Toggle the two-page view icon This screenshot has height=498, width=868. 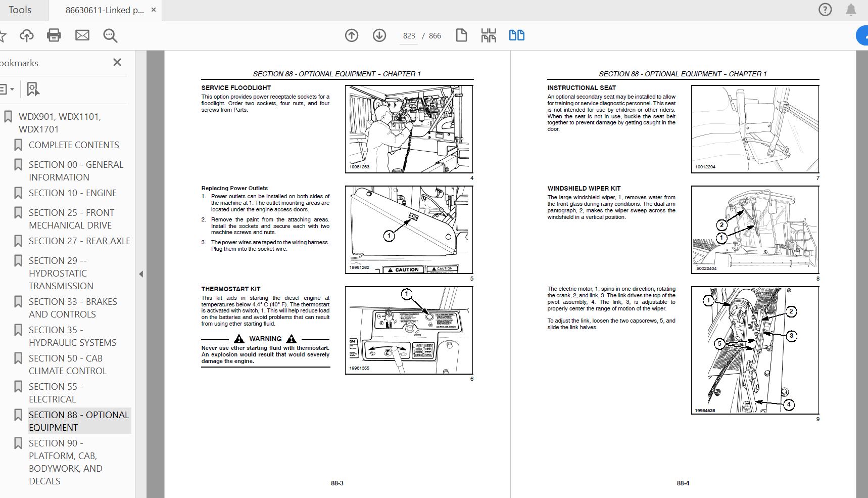(x=516, y=35)
